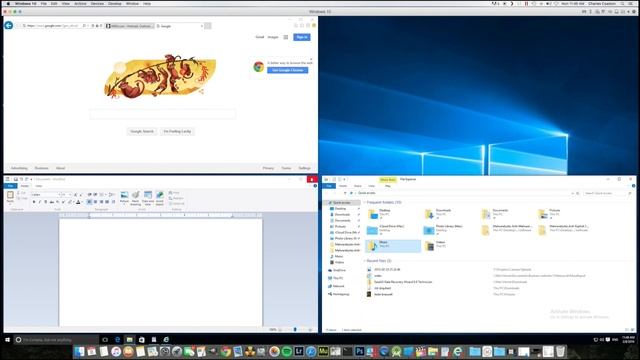Click Insert object in WordPad ribbon

point(160,198)
